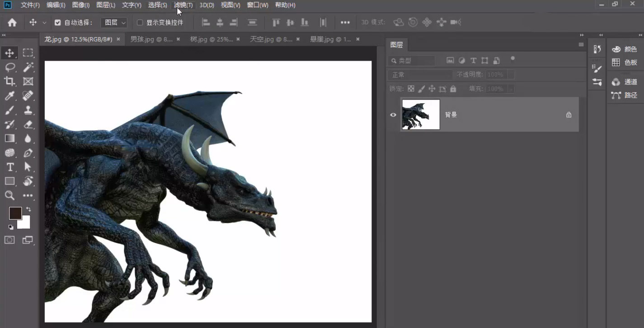Select the Rectangle shape tool
Image resolution: width=644 pixels, height=328 pixels.
[x=9, y=181]
